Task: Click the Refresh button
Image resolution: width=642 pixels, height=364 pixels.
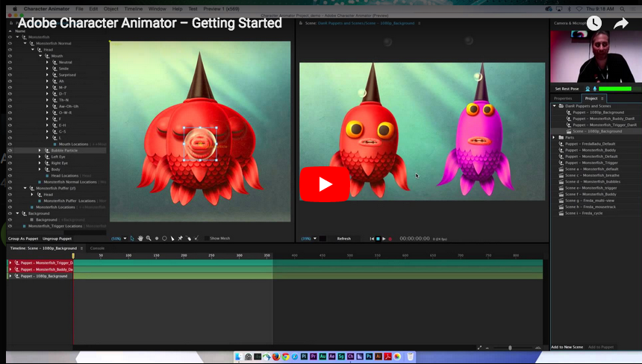Action: pyautogui.click(x=344, y=239)
